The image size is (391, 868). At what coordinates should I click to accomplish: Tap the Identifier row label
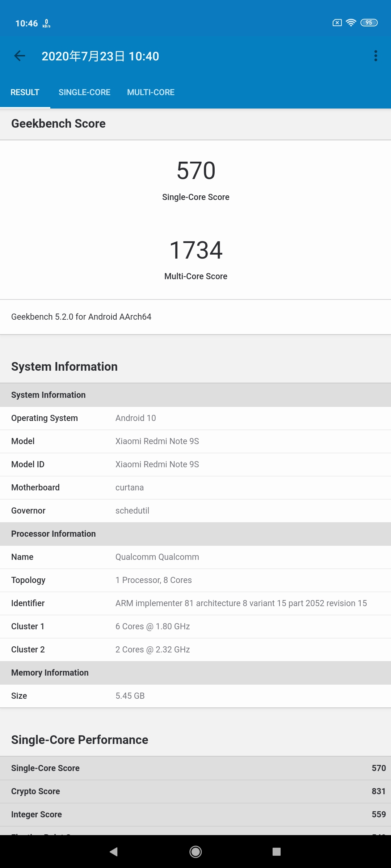28,603
